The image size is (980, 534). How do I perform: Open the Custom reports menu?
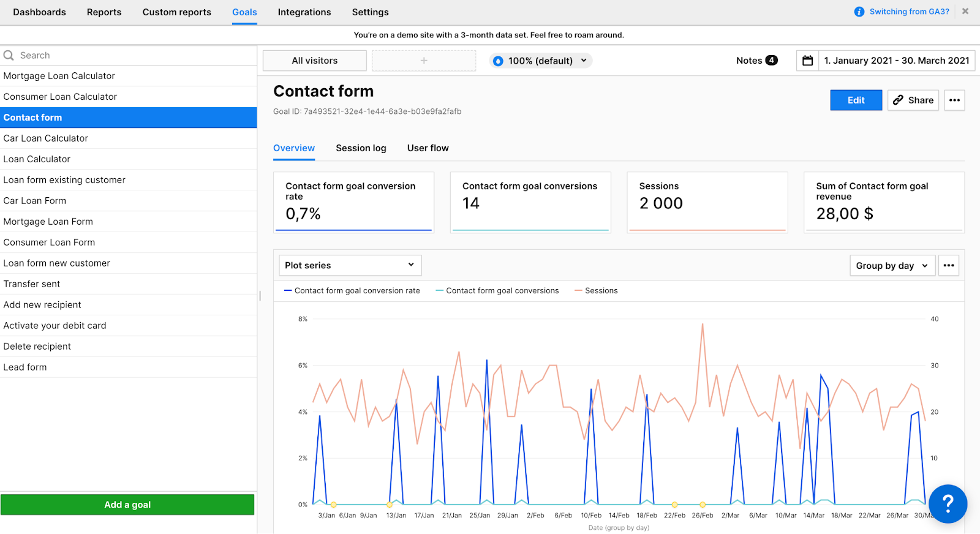point(176,12)
